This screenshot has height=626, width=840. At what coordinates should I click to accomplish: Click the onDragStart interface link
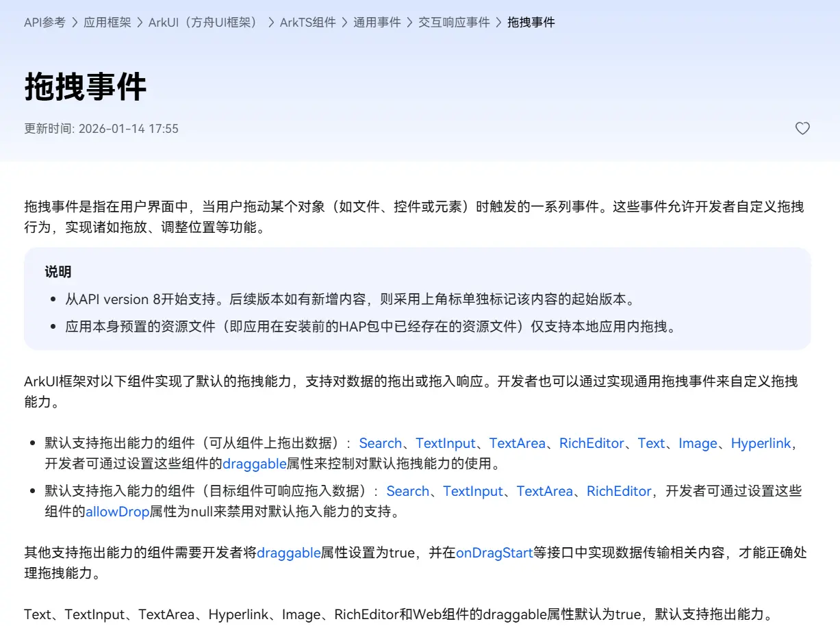coord(494,553)
